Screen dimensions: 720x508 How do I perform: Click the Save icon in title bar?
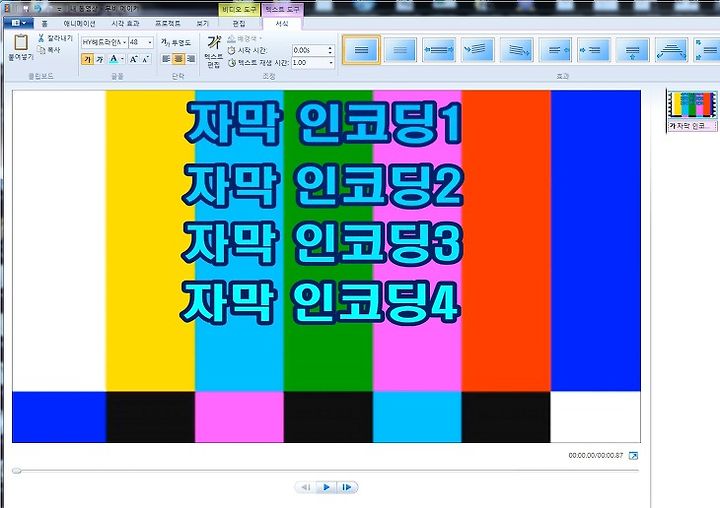click(26, 9)
